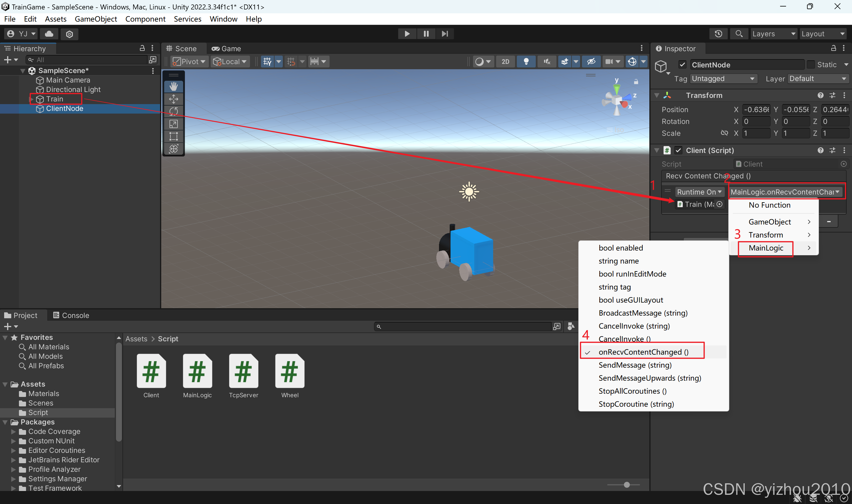Choose onRecvContentChanged () menu entry

[x=653, y=352]
